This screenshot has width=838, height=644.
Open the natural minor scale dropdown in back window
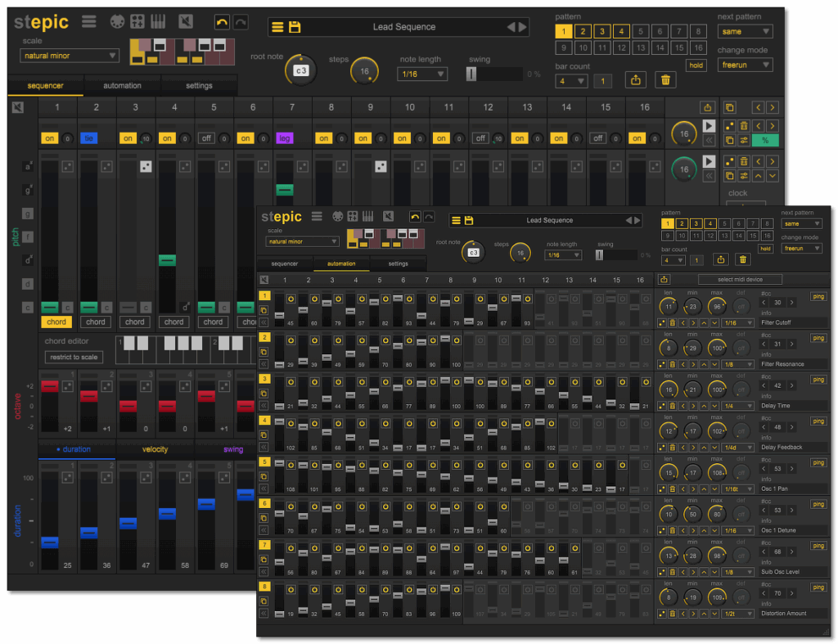(x=70, y=56)
